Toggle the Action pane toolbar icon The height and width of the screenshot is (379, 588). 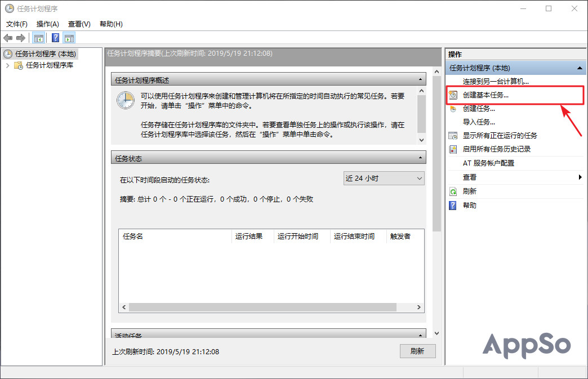pyautogui.click(x=69, y=38)
